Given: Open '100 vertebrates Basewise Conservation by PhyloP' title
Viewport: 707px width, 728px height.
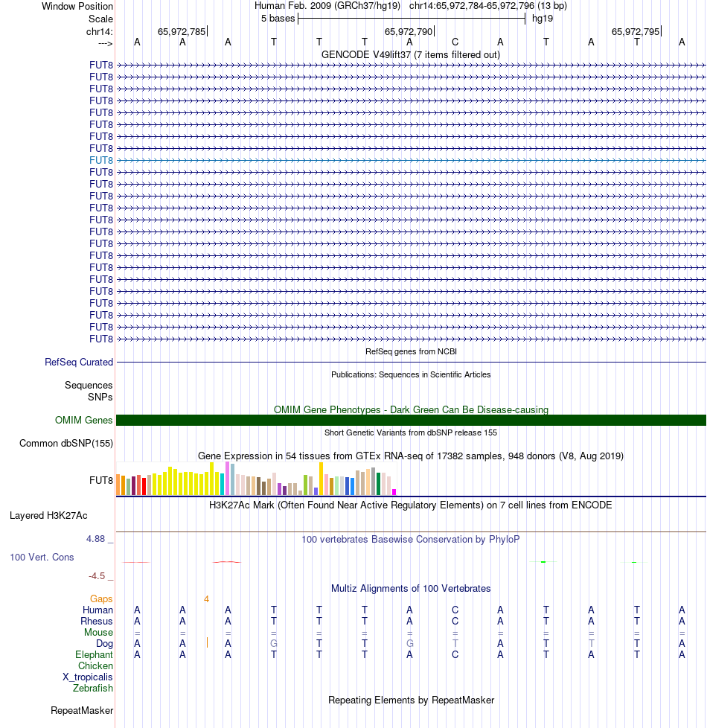Looking at the screenshot, I should (411, 540).
